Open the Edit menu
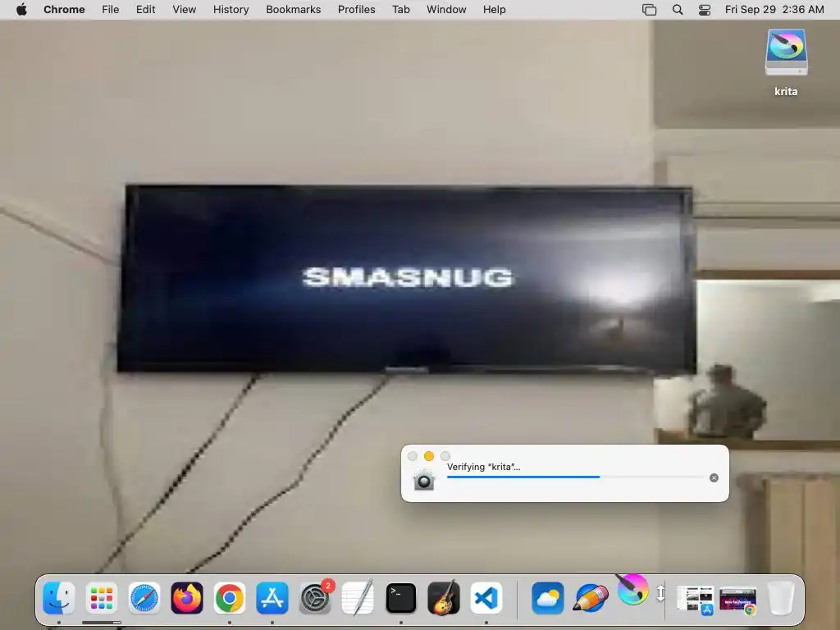840x630 pixels. click(x=145, y=10)
